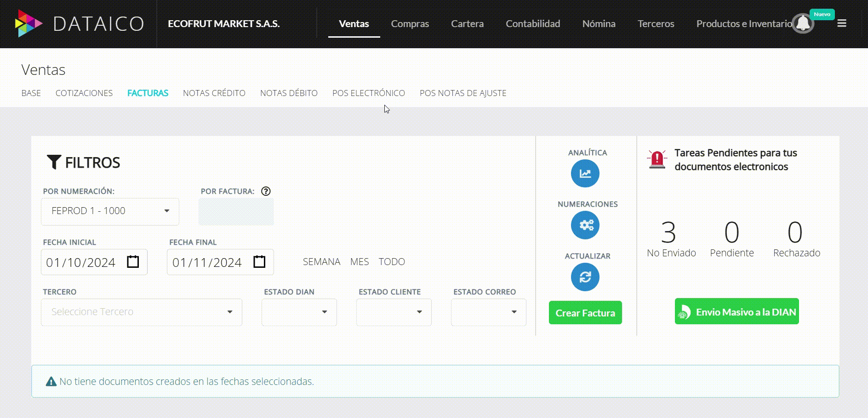
Task: Switch to the Notas Crédito tab
Action: click(214, 93)
